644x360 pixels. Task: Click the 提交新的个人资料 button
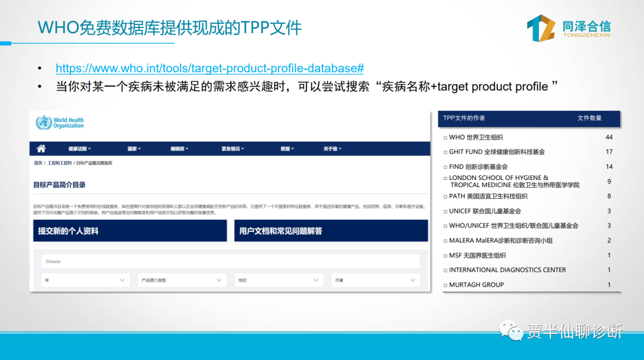(x=129, y=231)
